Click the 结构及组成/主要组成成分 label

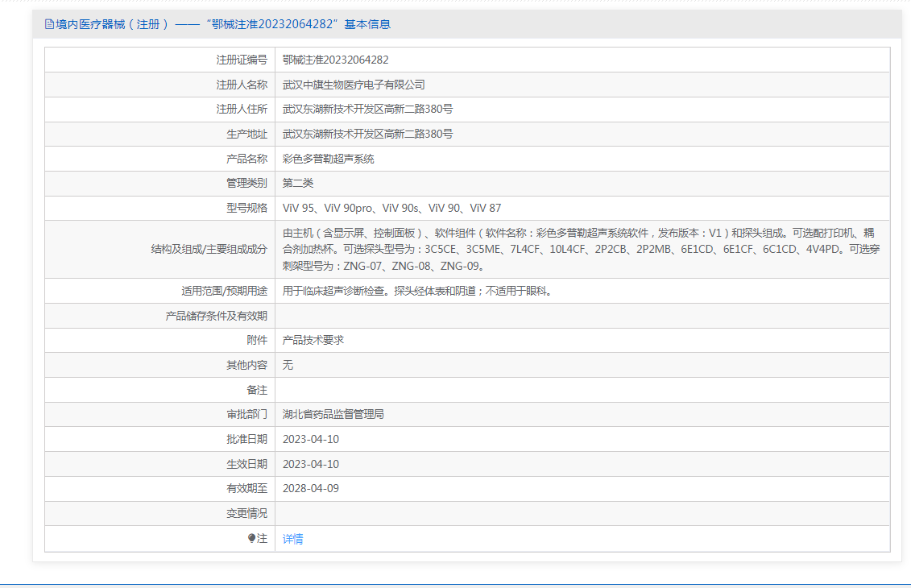[x=209, y=249]
